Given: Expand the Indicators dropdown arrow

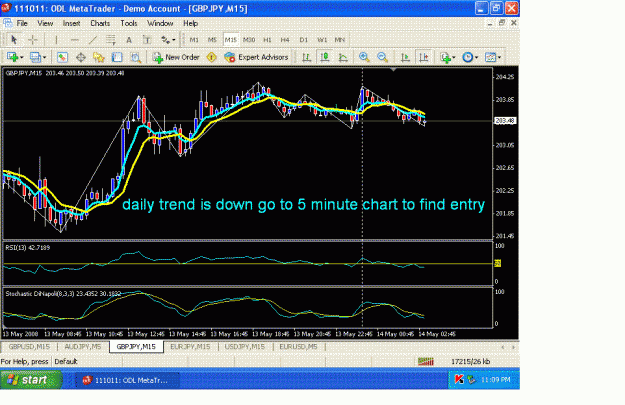Looking at the screenshot, I should [x=454, y=57].
